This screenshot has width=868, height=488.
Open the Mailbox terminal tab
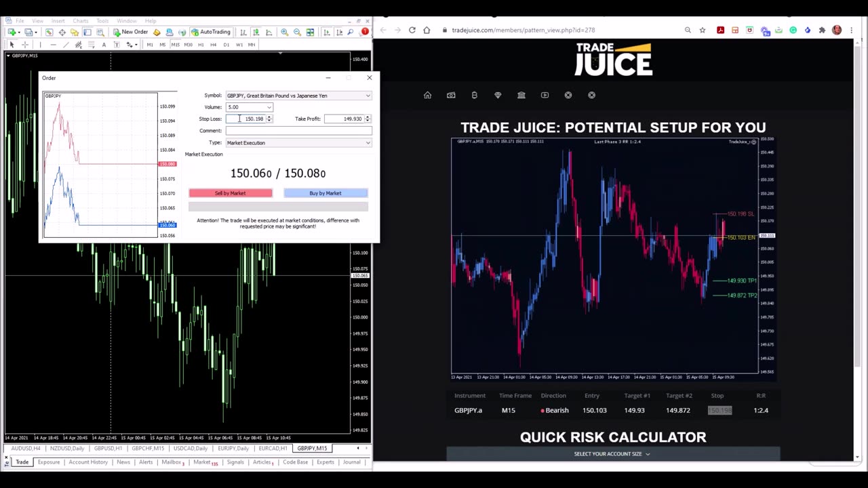coord(172,462)
